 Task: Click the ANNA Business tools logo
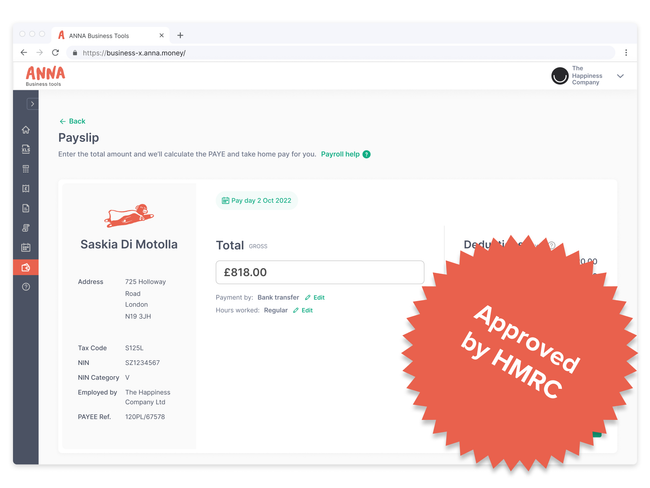tap(45, 76)
